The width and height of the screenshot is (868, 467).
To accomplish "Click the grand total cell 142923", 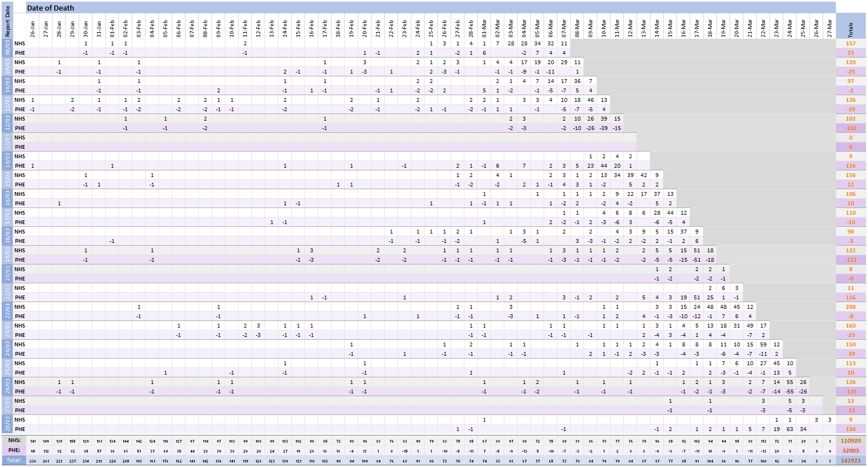I will 851,460.
